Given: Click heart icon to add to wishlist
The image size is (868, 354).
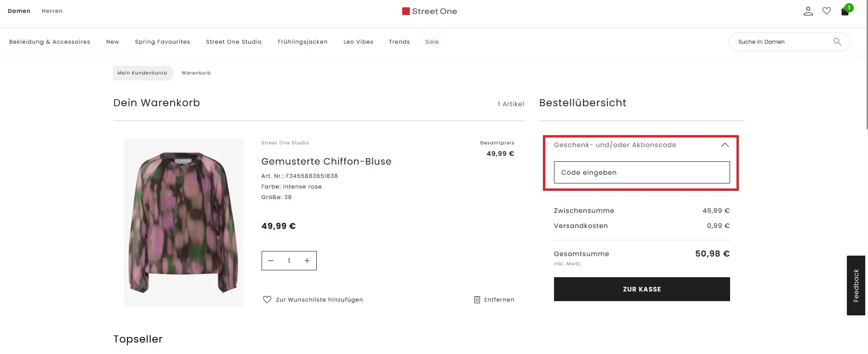Looking at the screenshot, I should click(267, 300).
